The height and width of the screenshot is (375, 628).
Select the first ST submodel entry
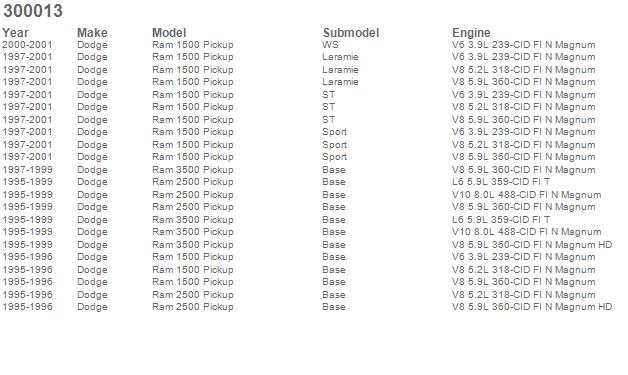(x=328, y=95)
